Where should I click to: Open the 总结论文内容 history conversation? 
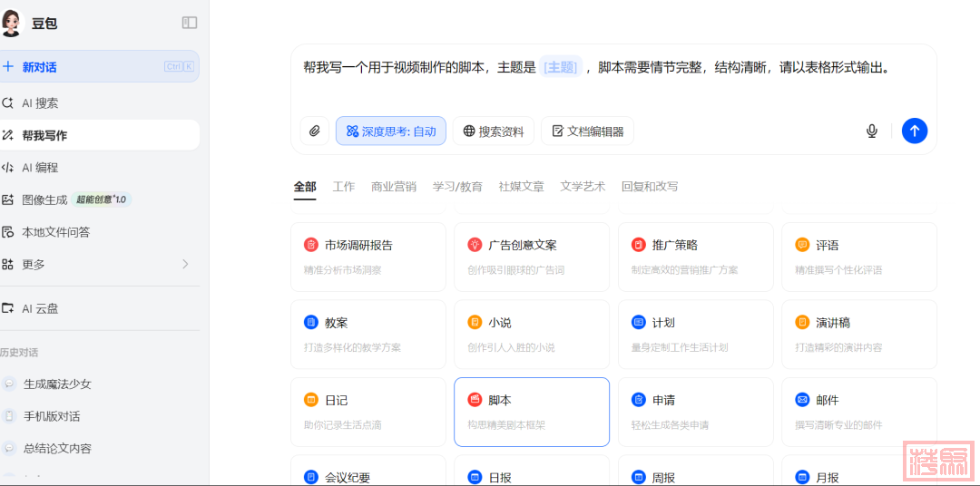click(100, 449)
